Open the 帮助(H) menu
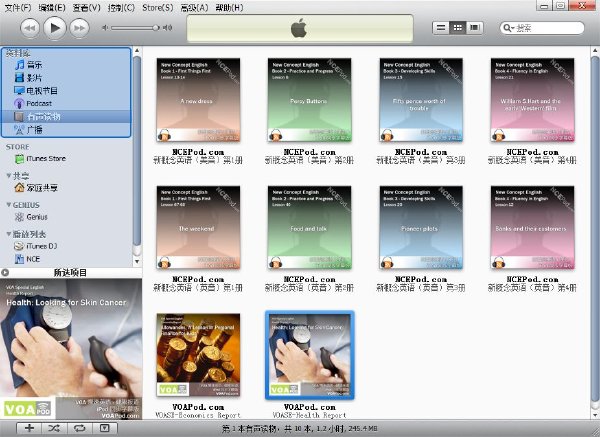600x437 pixels. (229, 7)
